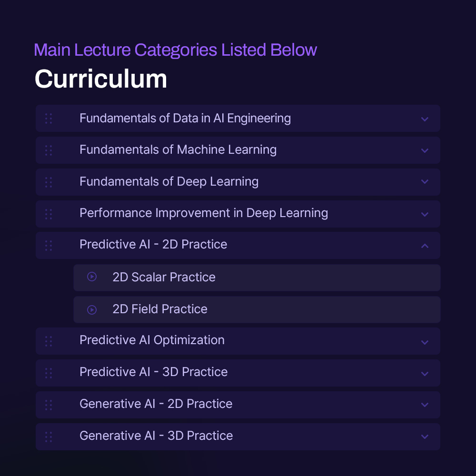Click play icon beside 2D Scalar Practice
The image size is (476, 476).
point(92,277)
